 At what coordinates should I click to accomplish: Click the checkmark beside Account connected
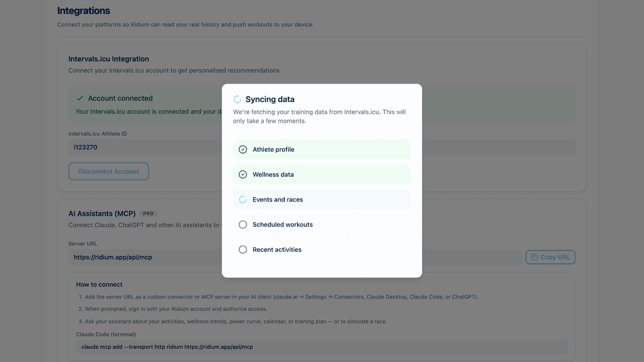pyautogui.click(x=80, y=98)
